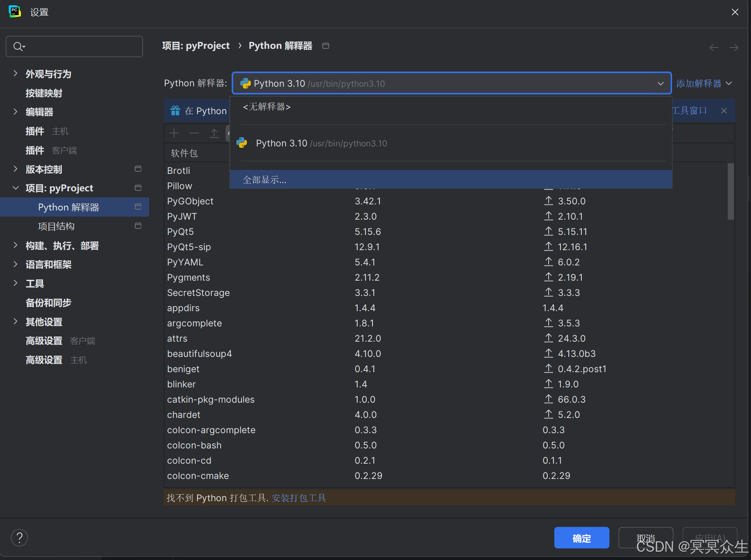
Task: Click the gift icon in the notification banner
Action: 175,110
